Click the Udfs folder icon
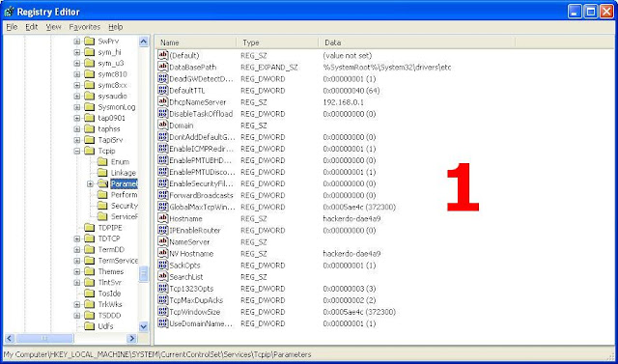 coord(90,326)
